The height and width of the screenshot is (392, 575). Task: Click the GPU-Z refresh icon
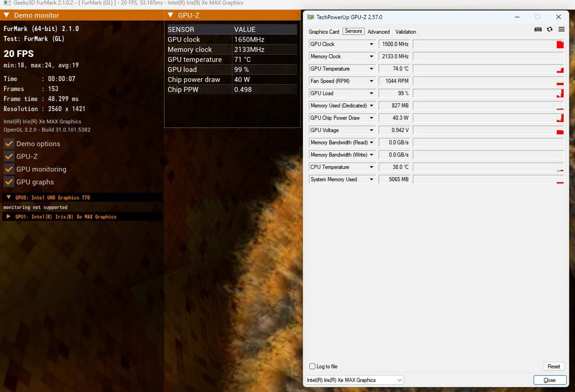click(550, 29)
